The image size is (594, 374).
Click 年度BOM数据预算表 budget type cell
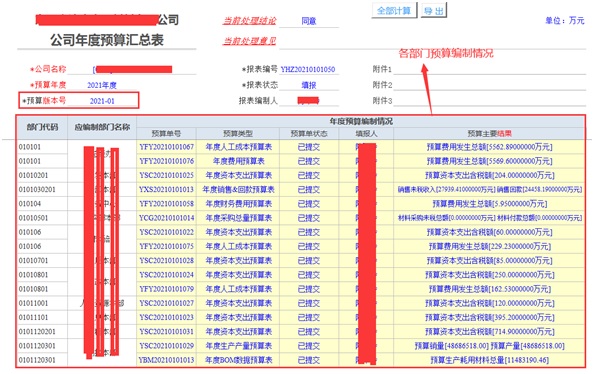click(238, 360)
